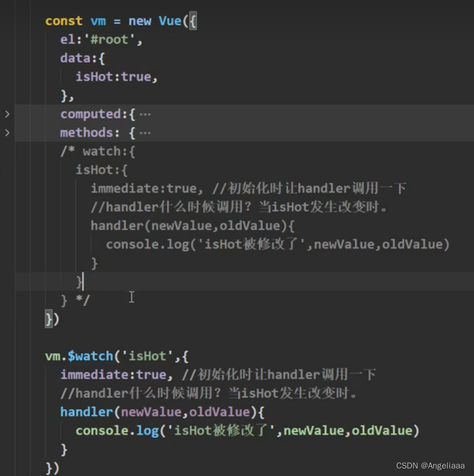Click active immediate:true line under vm.$watch

point(218,374)
